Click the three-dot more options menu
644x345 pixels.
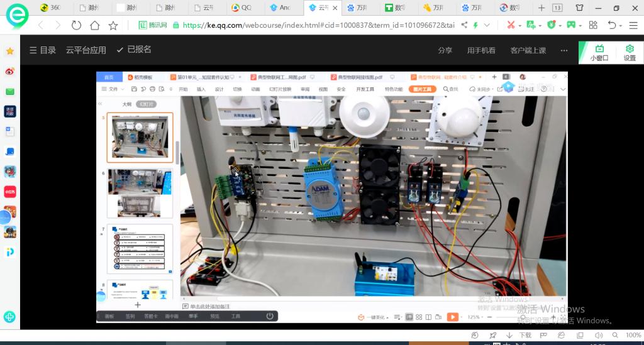pos(564,50)
